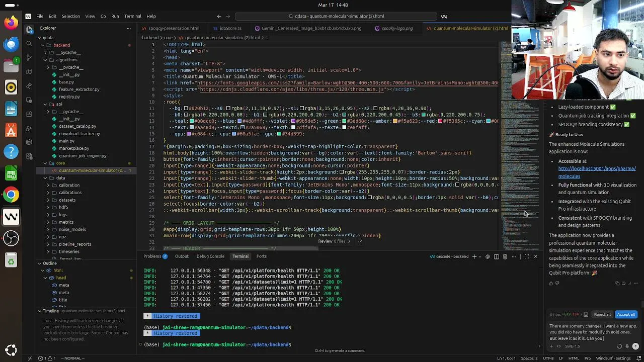Switch to the Ports panel tab
644x362 pixels.
261,256
